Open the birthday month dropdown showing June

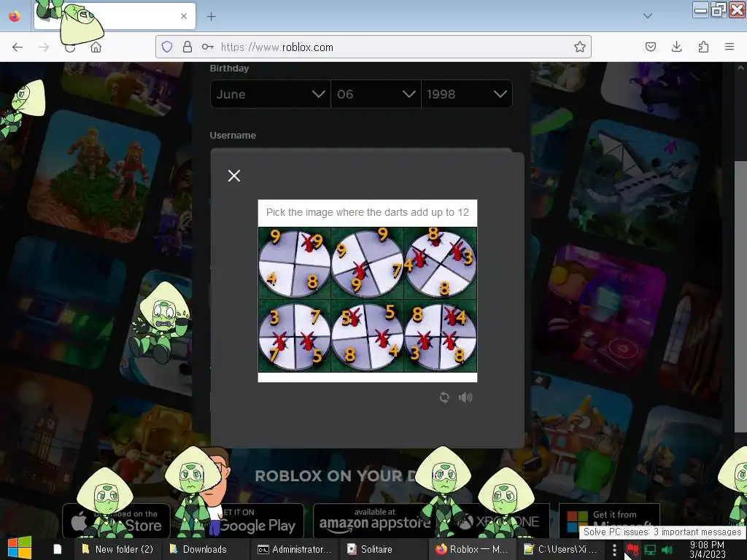coord(270,94)
